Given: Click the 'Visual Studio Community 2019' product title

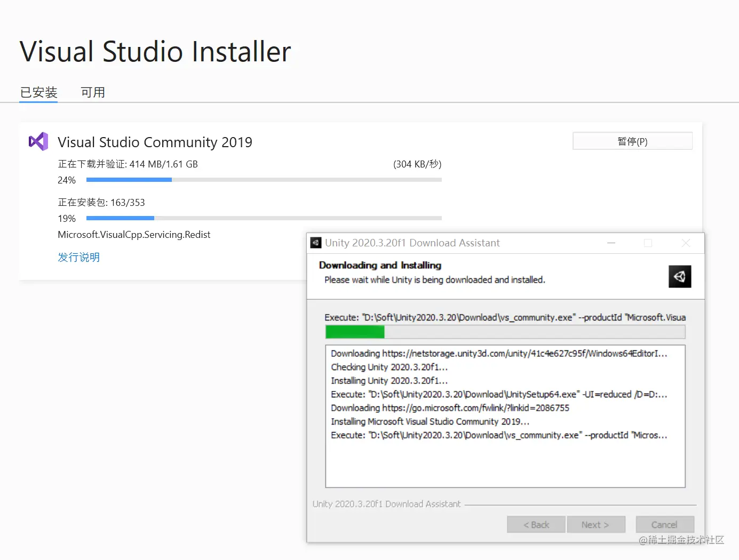Looking at the screenshot, I should pos(155,142).
